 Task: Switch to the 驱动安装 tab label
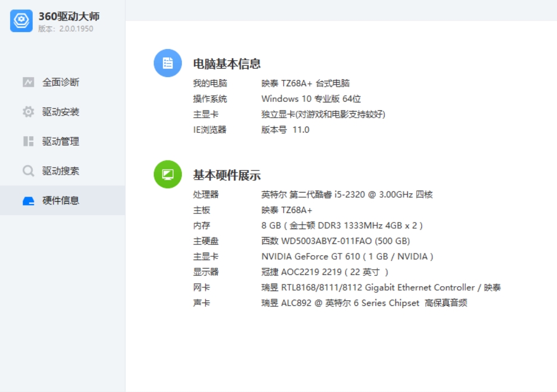61,112
